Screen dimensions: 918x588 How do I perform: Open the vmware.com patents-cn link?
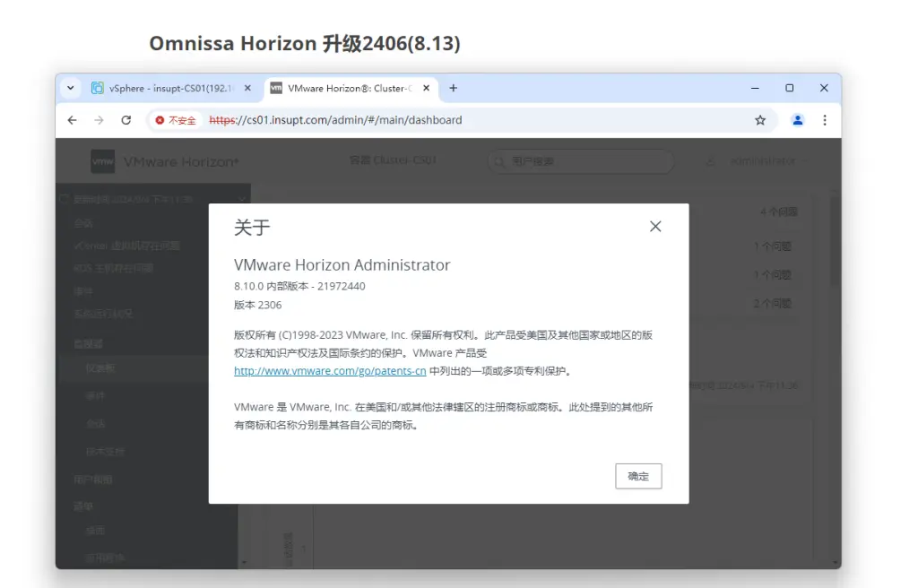click(x=329, y=370)
